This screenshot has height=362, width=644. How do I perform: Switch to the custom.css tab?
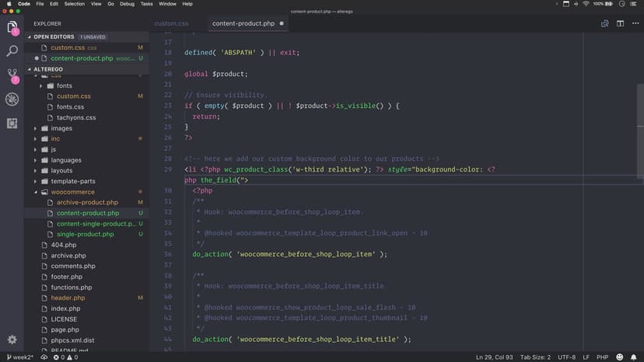(x=171, y=23)
